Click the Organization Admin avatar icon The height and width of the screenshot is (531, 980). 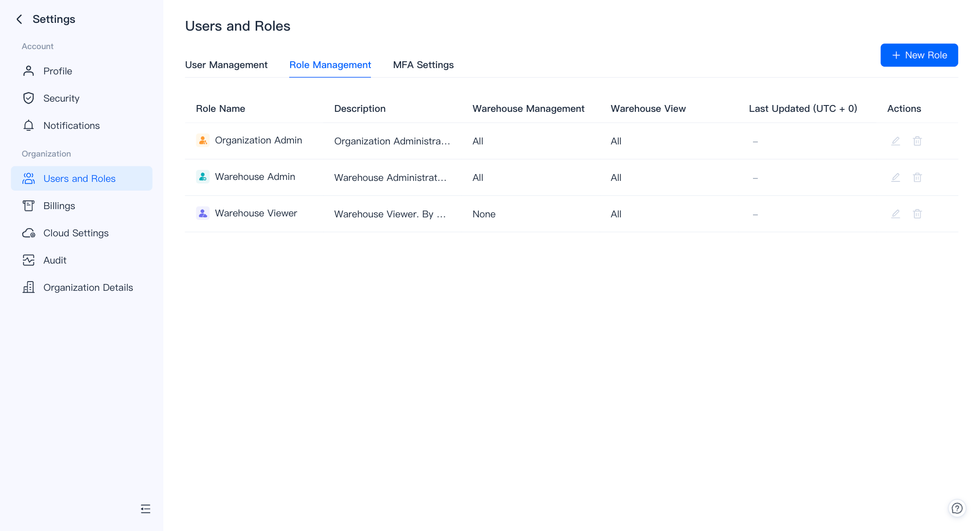202,140
